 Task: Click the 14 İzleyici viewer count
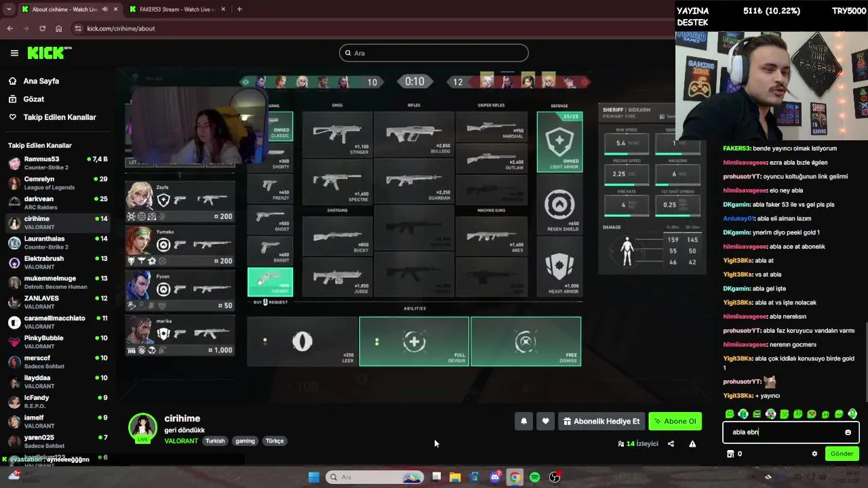point(638,444)
